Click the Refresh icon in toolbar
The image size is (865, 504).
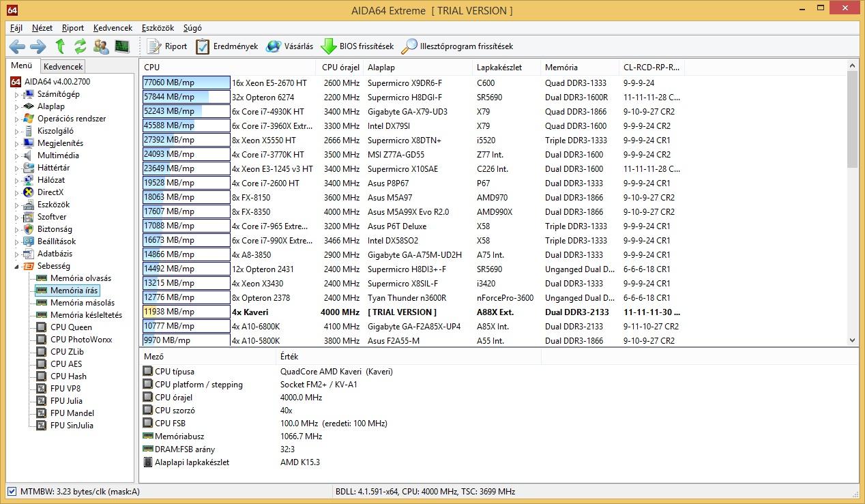click(x=80, y=46)
